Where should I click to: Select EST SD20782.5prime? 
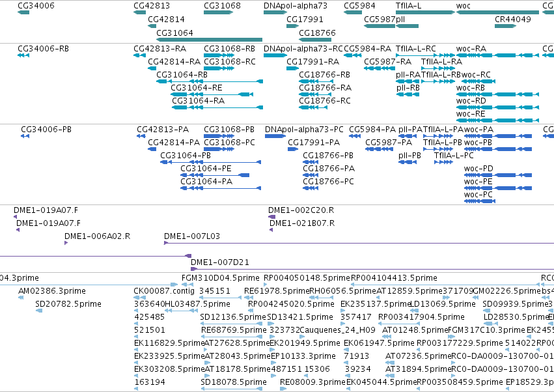pyautogui.click(x=39, y=311)
